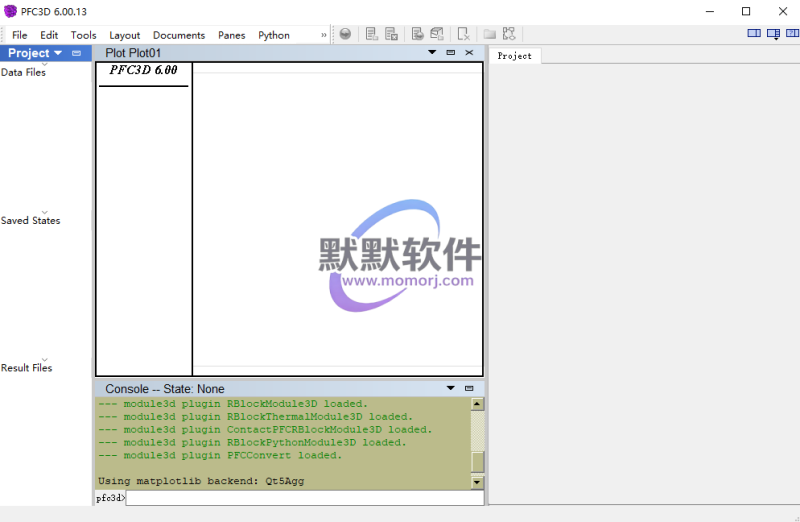
Task: Click the document with sphere toolbar icon
Action: click(x=417, y=34)
